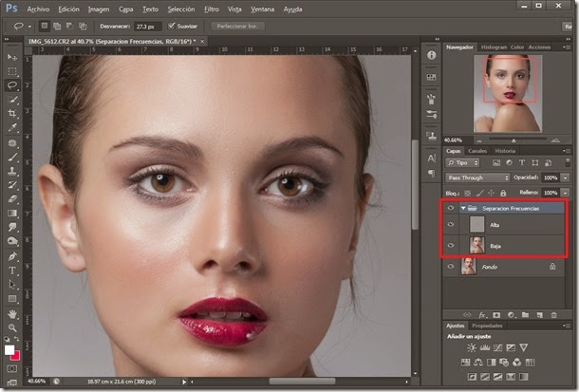Open the Navegador panel menu

pyautogui.click(x=566, y=47)
